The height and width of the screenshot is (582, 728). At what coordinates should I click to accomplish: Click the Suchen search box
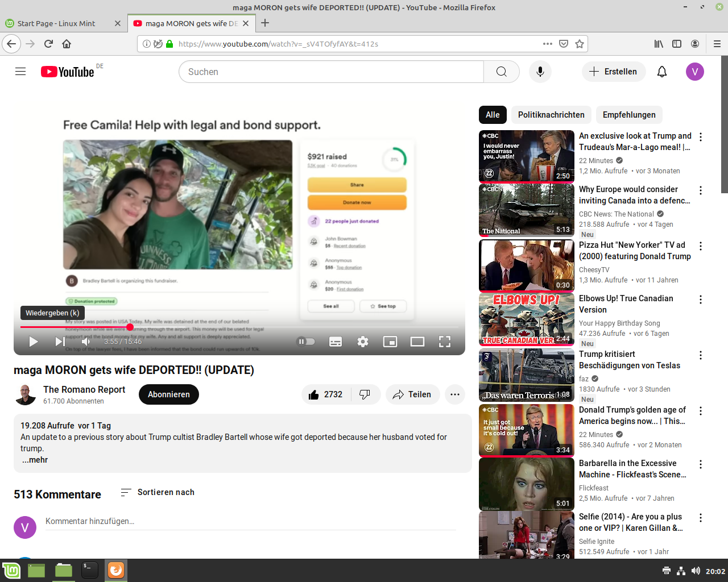tap(331, 72)
